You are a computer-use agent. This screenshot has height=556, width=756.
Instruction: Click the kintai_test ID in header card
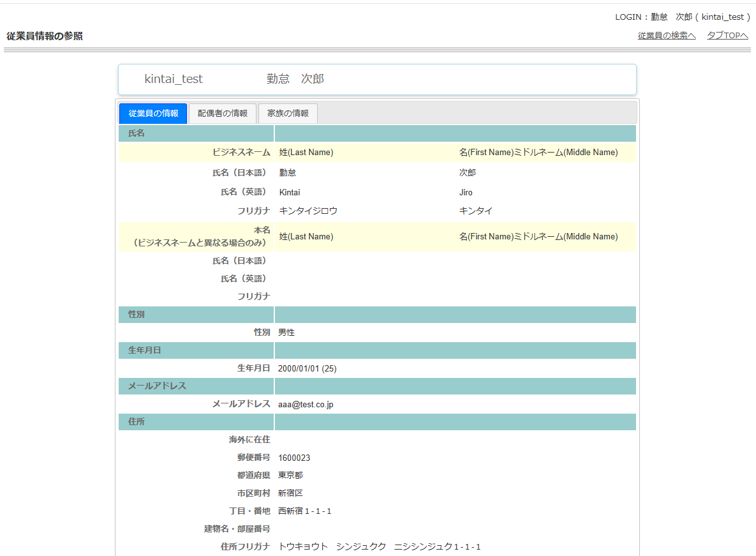174,79
